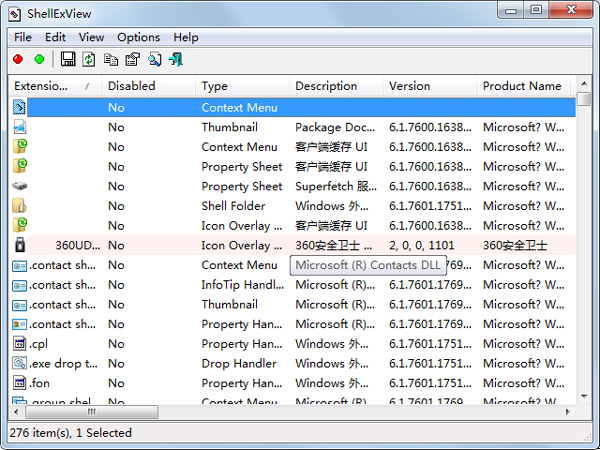Click the horizontal scrollbar right arrow
Image resolution: width=600 pixels, height=450 pixels.
(x=568, y=412)
